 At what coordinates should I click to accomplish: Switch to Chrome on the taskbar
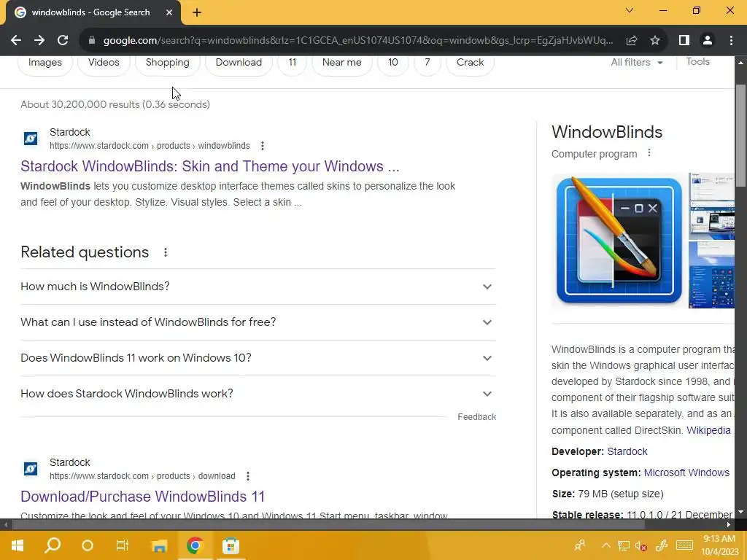tap(194, 545)
